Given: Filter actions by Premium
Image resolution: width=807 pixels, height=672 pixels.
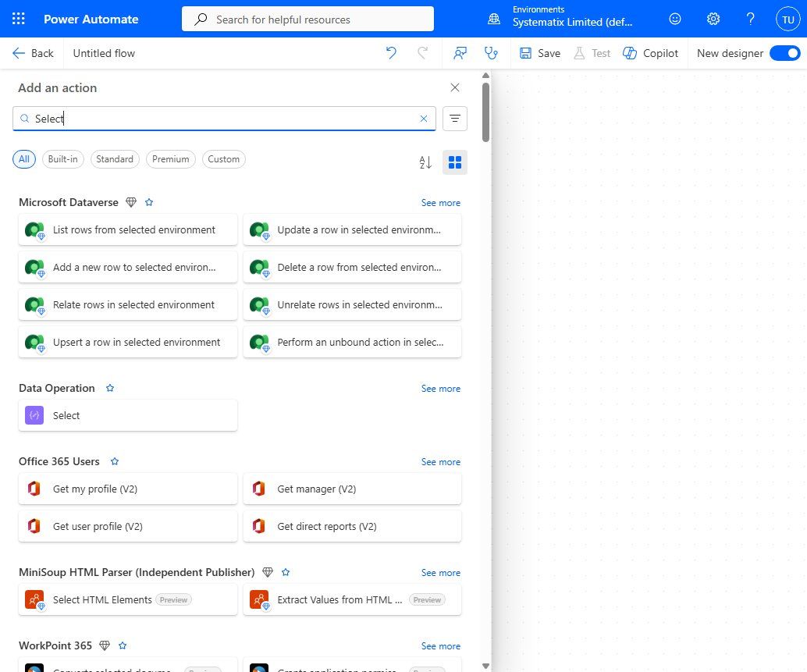Looking at the screenshot, I should pos(171,159).
